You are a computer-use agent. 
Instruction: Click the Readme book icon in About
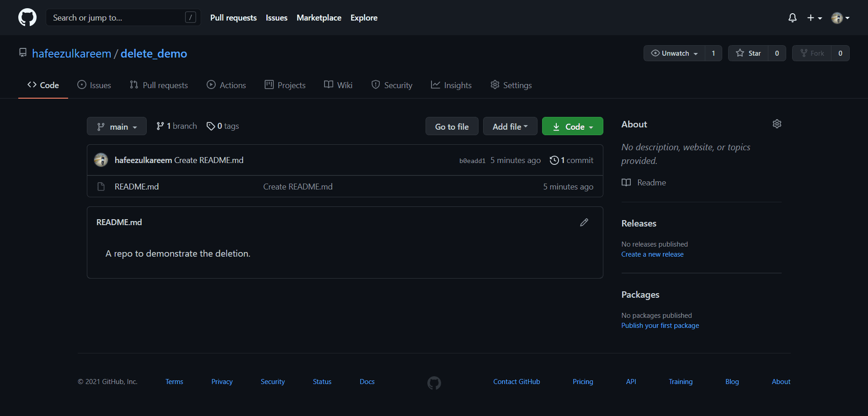click(x=626, y=182)
